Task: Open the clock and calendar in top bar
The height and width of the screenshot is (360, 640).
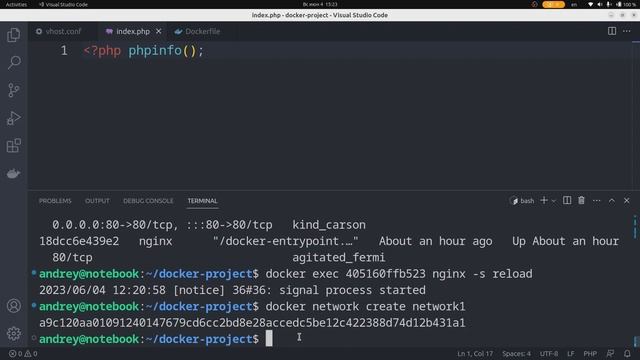Action: pyautogui.click(x=320, y=4)
